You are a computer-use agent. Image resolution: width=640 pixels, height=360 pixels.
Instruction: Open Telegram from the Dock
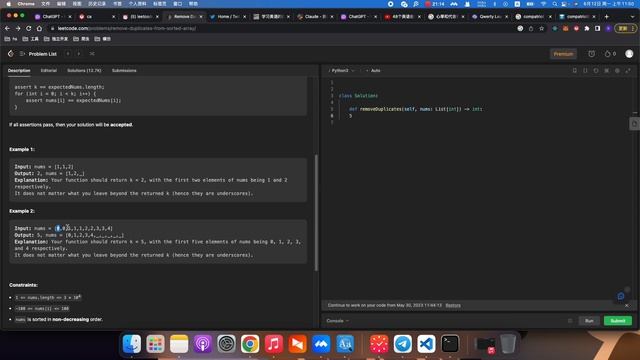[x=402, y=344]
